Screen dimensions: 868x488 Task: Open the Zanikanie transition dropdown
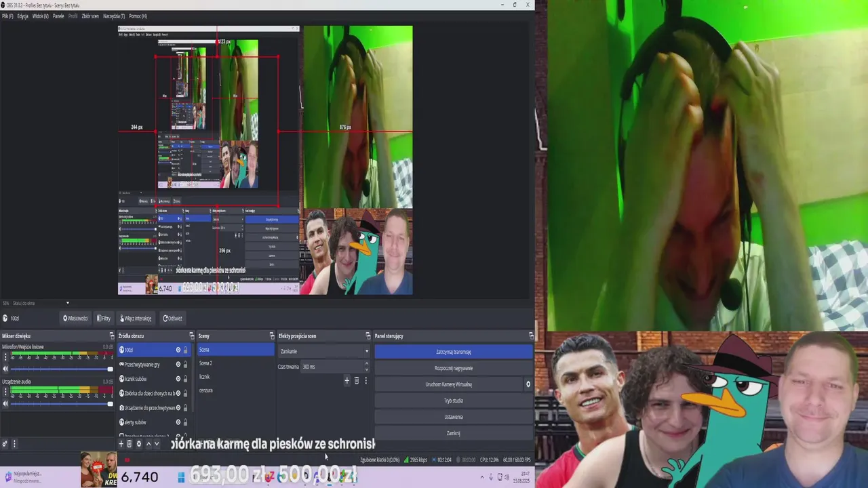(324, 351)
